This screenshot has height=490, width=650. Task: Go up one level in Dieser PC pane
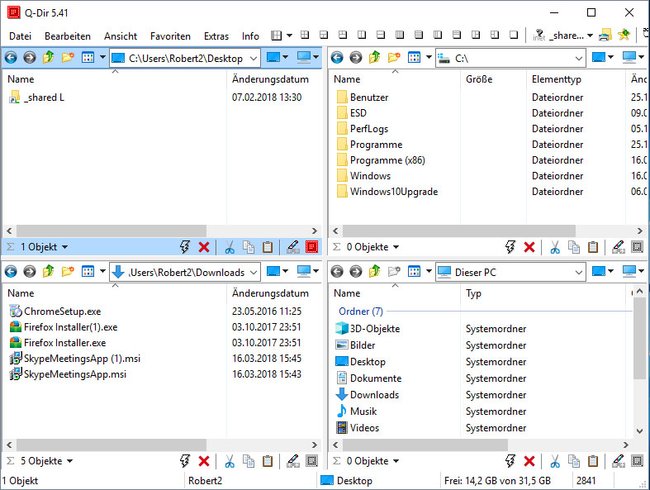[375, 271]
